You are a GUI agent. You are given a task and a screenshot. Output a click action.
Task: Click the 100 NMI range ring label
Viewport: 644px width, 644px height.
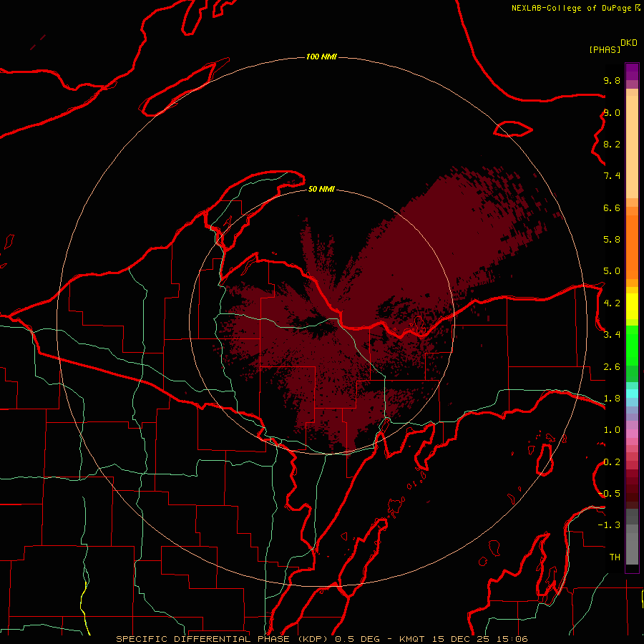point(321,57)
